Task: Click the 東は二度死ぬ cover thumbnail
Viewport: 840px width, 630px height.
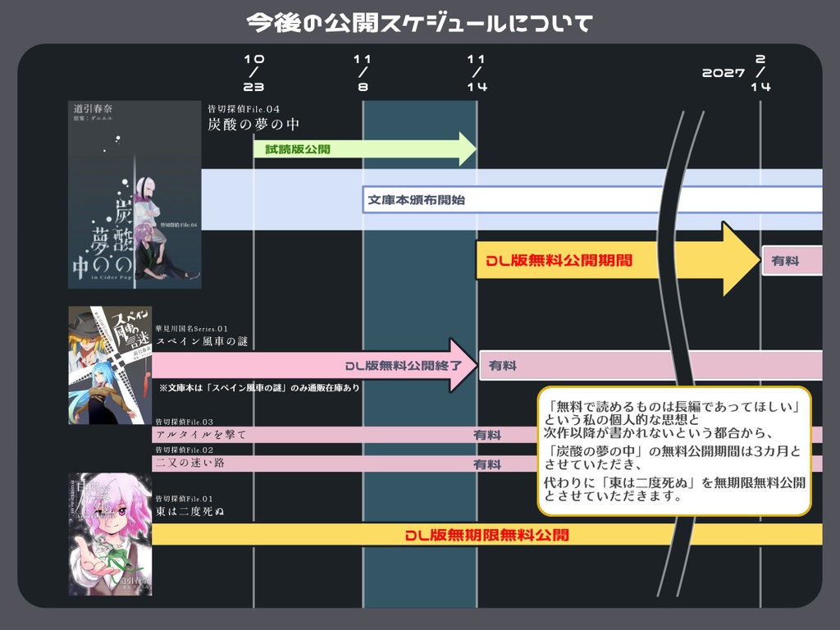Action: (x=110, y=534)
